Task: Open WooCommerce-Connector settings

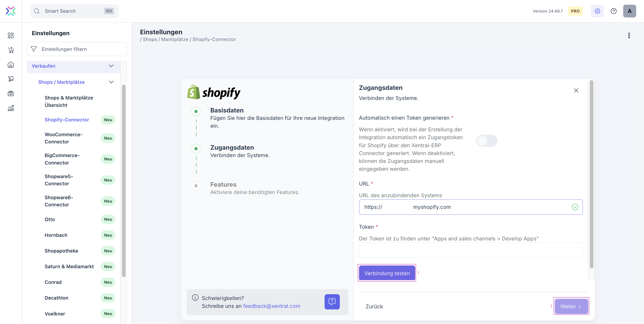Action: point(64,138)
